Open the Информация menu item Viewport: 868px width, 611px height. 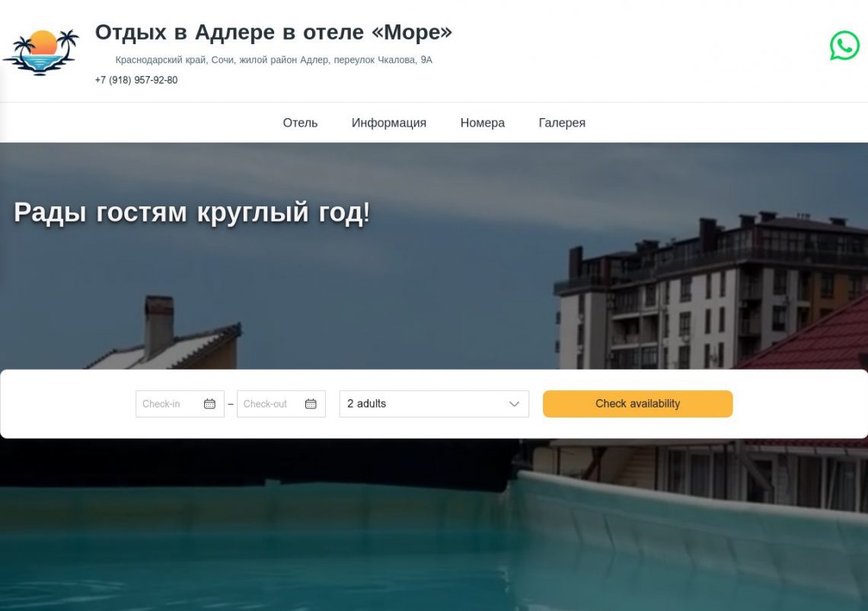pyautogui.click(x=388, y=123)
